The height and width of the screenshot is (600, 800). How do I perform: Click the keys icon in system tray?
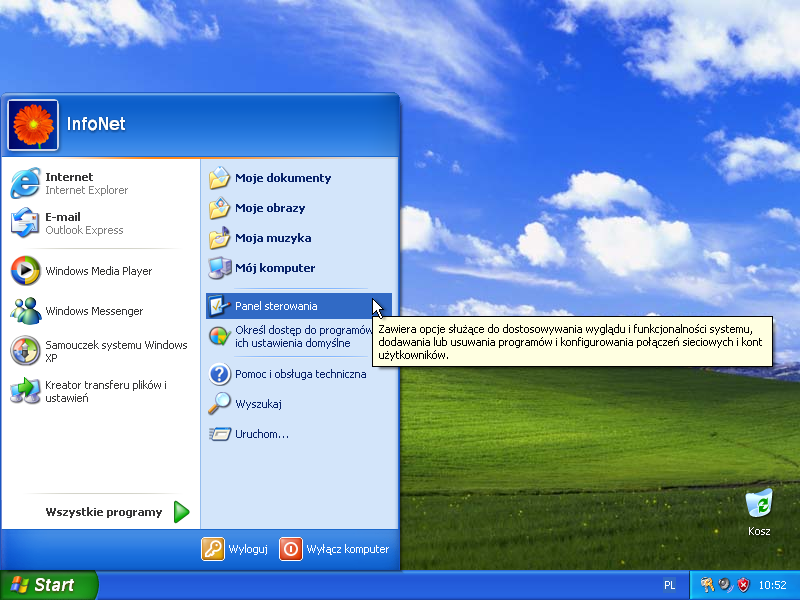[x=707, y=585]
